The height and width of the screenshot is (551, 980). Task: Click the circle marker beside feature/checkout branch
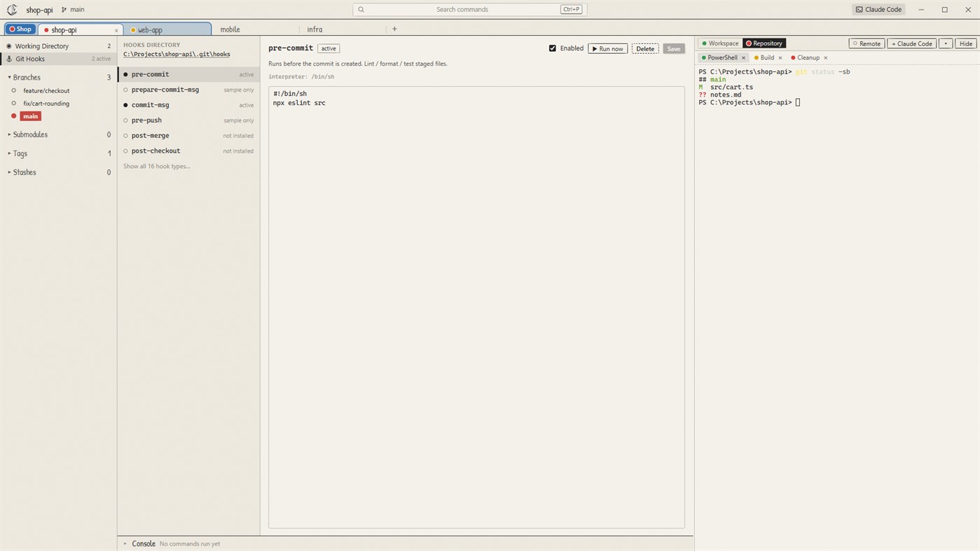coord(13,90)
